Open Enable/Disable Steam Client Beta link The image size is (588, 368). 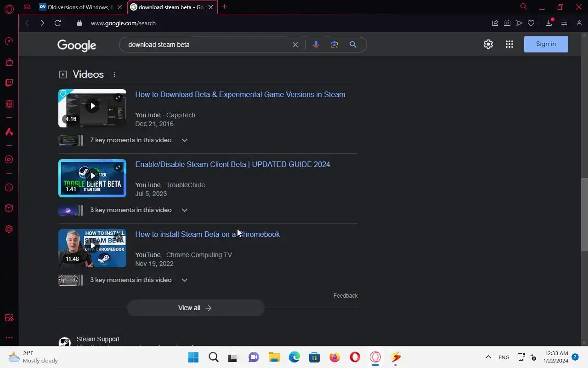pos(232,164)
